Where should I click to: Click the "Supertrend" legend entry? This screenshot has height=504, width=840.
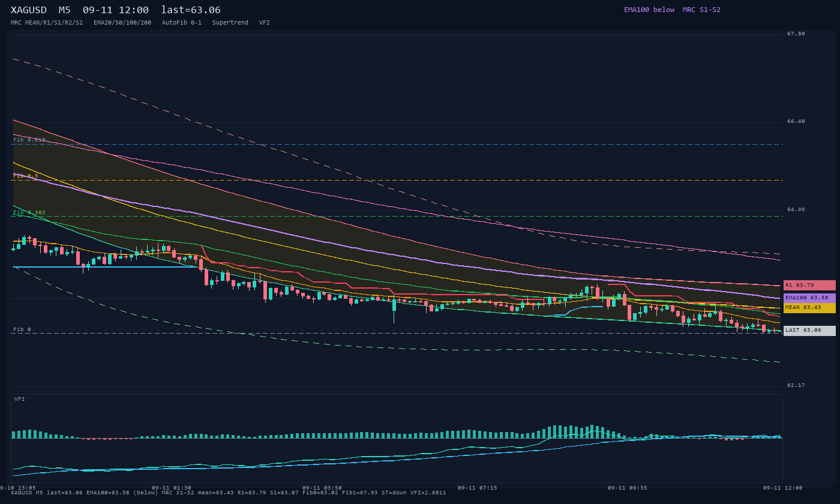[x=230, y=23]
